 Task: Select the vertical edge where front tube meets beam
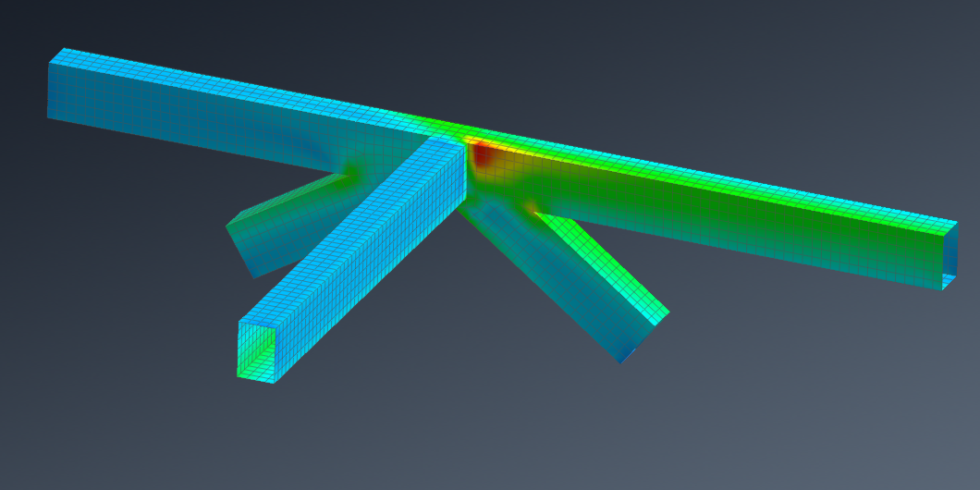coord(467,171)
